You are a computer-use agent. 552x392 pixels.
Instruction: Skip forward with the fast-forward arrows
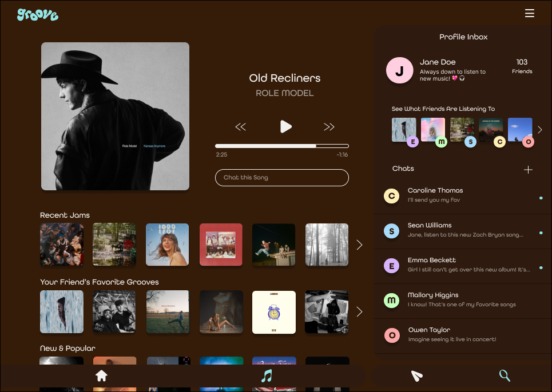(329, 127)
